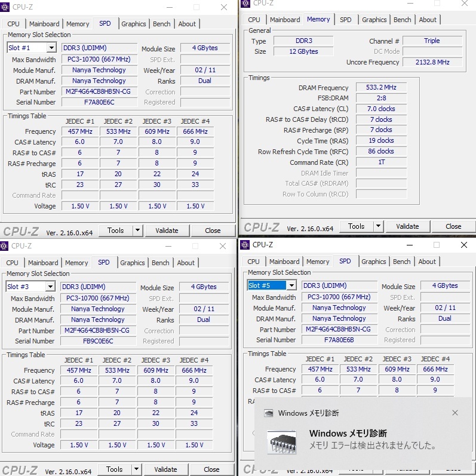Click Validate button in Memory window

point(408,226)
